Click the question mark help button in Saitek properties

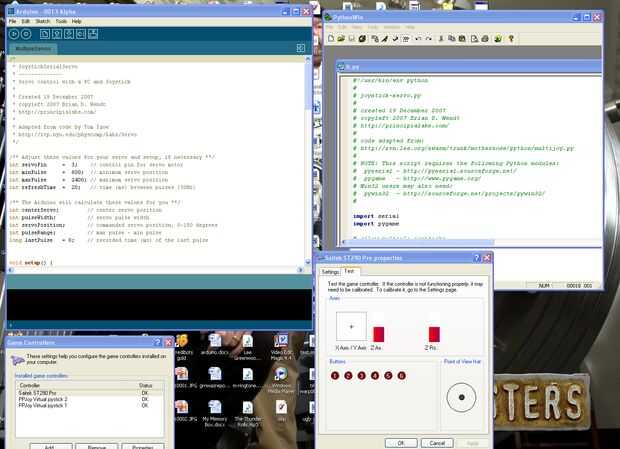[x=477, y=258]
